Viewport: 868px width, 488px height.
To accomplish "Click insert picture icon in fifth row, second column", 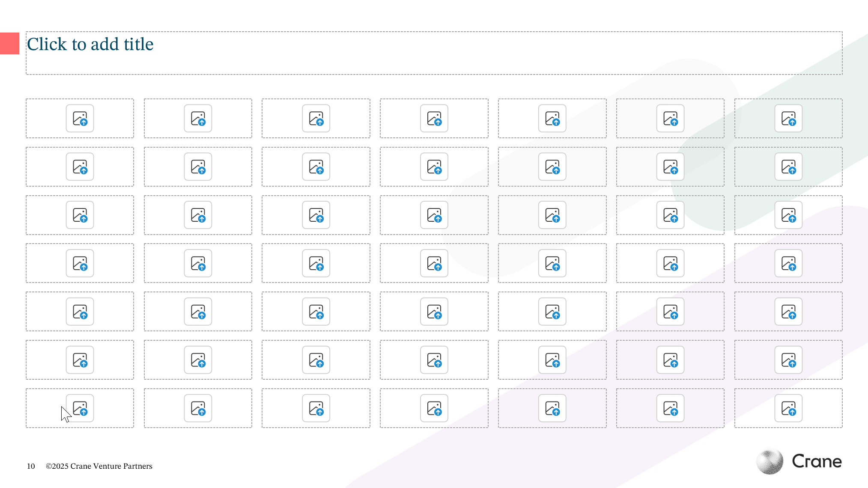I will (198, 312).
